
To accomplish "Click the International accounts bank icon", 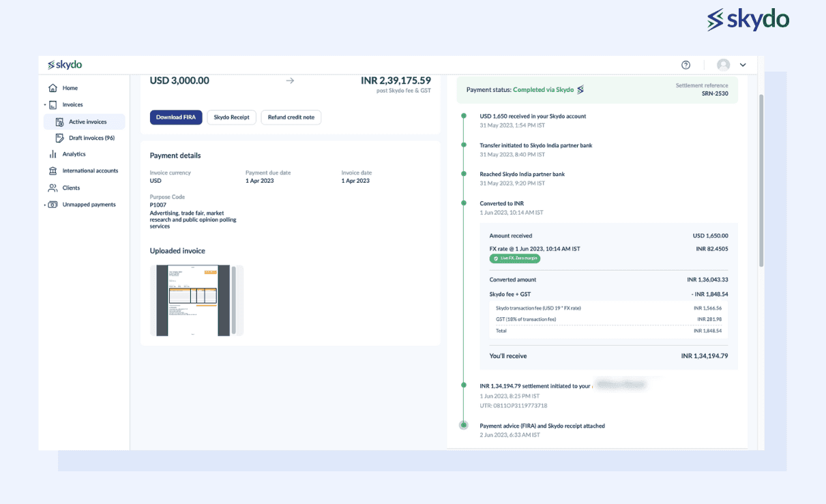I will point(53,171).
